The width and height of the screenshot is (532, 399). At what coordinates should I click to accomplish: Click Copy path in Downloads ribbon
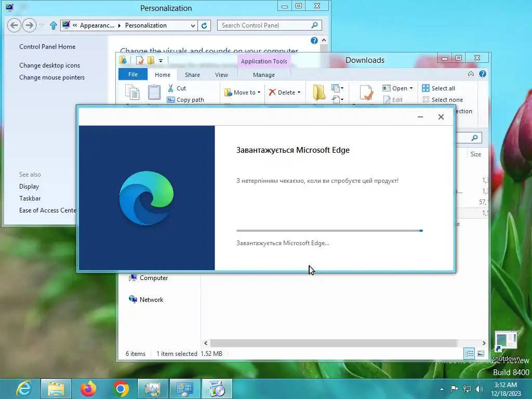pos(185,100)
